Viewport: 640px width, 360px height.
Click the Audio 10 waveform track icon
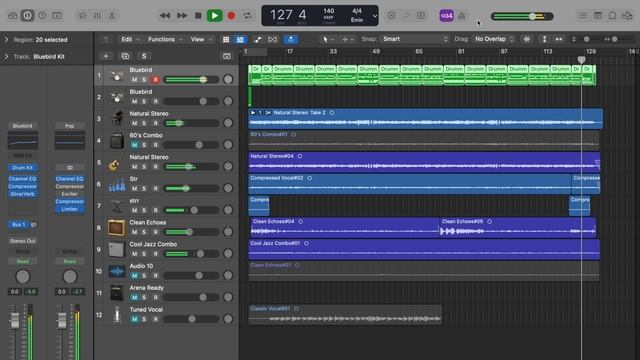coord(117,271)
